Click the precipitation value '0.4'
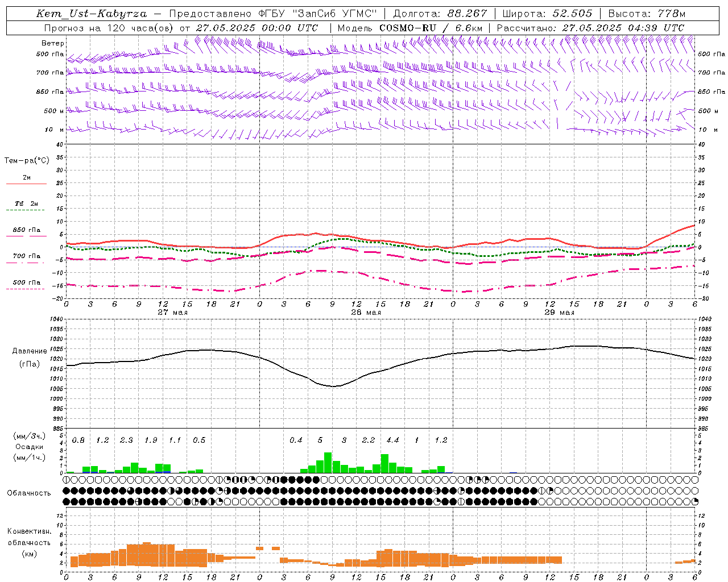 [x=296, y=440]
